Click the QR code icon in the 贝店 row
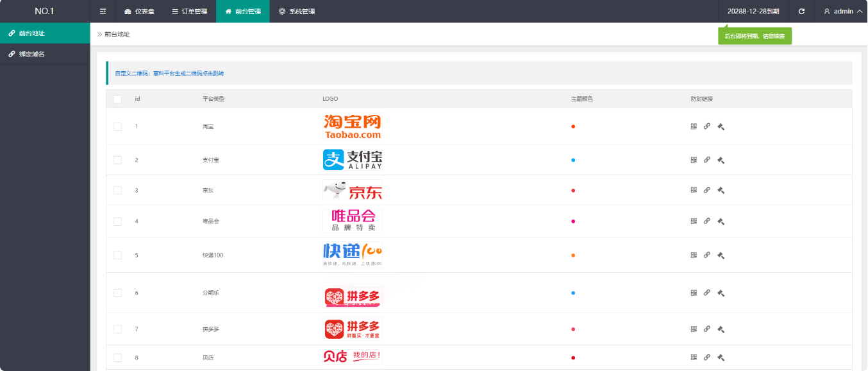The width and height of the screenshot is (868, 371). tap(694, 358)
